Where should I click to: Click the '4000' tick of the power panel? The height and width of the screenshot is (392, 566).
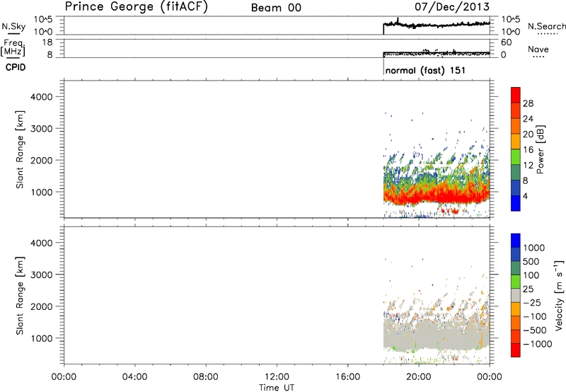click(42, 97)
